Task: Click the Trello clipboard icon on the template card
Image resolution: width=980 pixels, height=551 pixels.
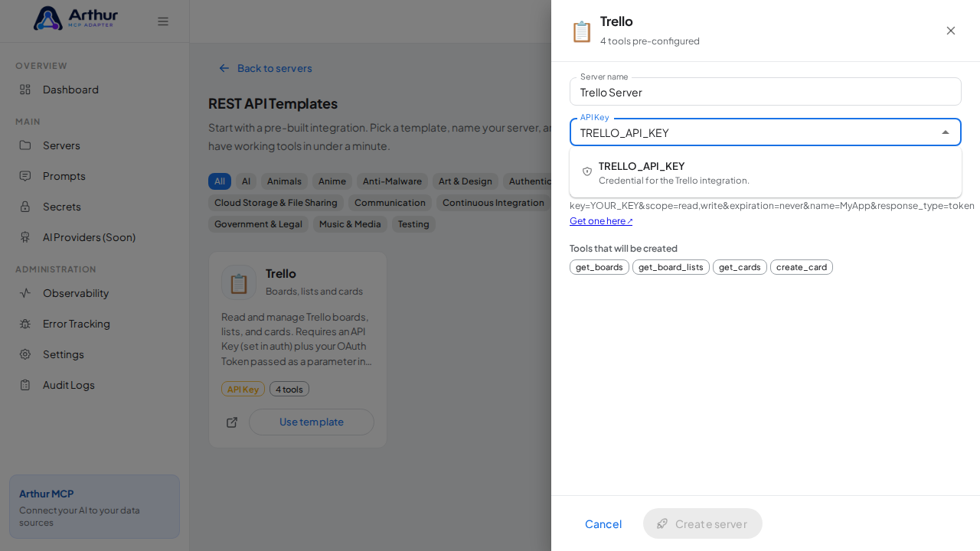Action: click(239, 282)
